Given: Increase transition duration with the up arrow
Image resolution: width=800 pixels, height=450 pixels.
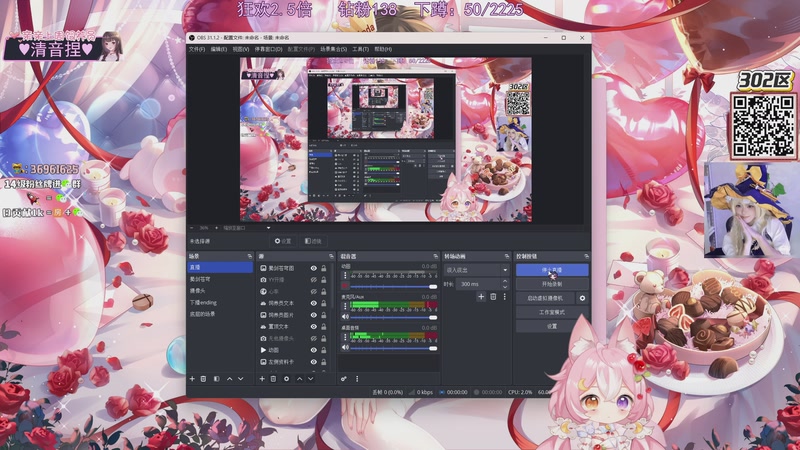Looking at the screenshot, I should point(505,281).
